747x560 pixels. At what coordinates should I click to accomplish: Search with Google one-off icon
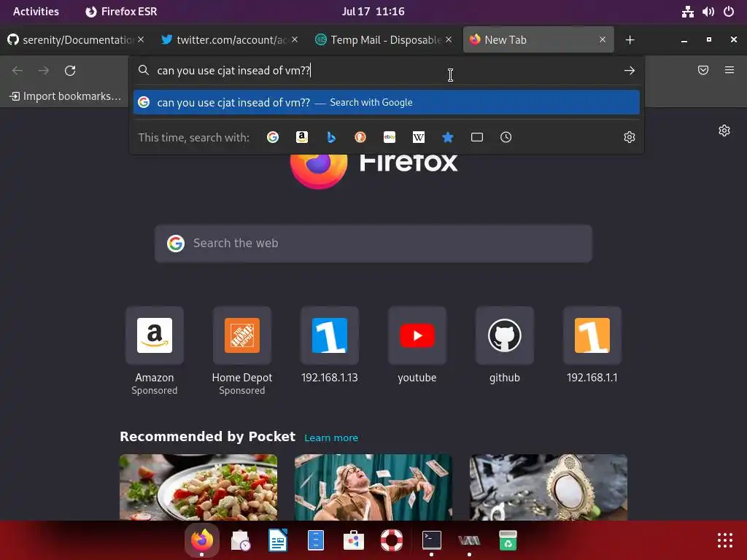point(273,137)
